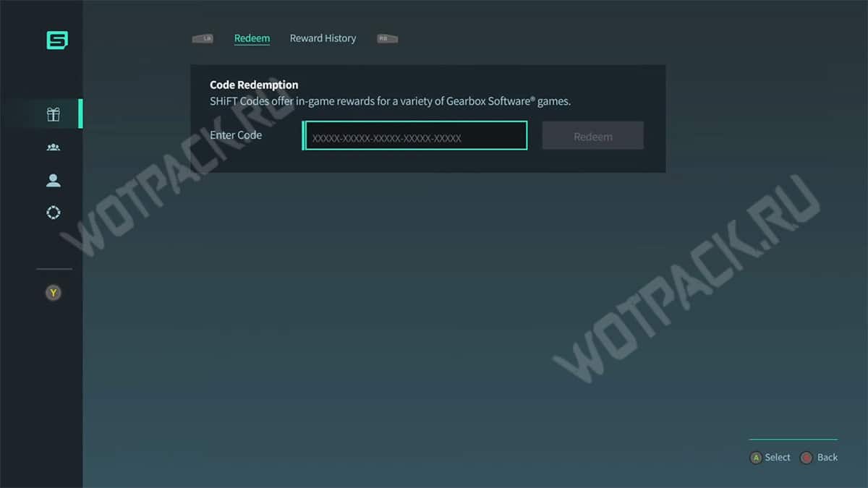Switch to the Reward History tab

[323, 38]
